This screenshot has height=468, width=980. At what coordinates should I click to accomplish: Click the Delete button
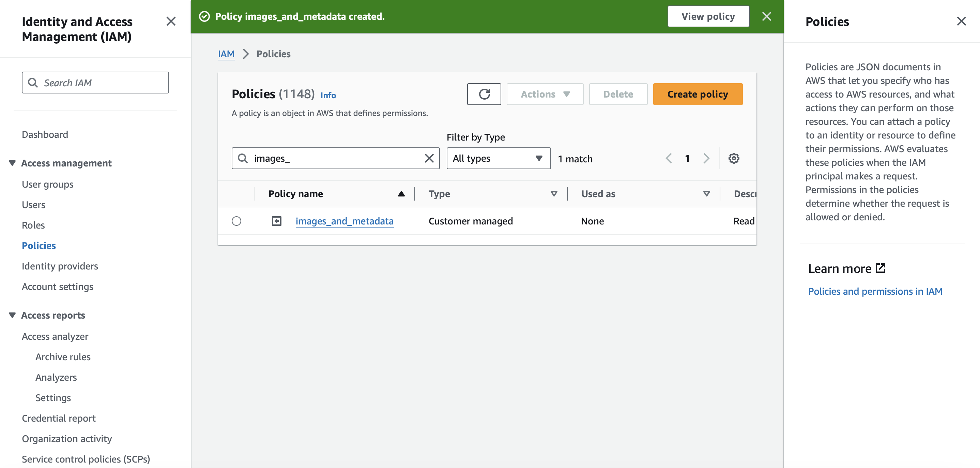tap(618, 94)
